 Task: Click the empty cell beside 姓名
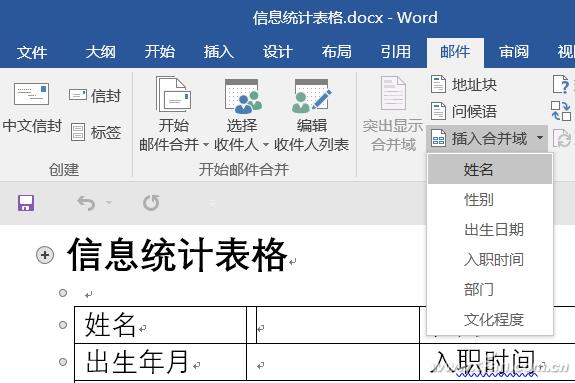pos(337,325)
